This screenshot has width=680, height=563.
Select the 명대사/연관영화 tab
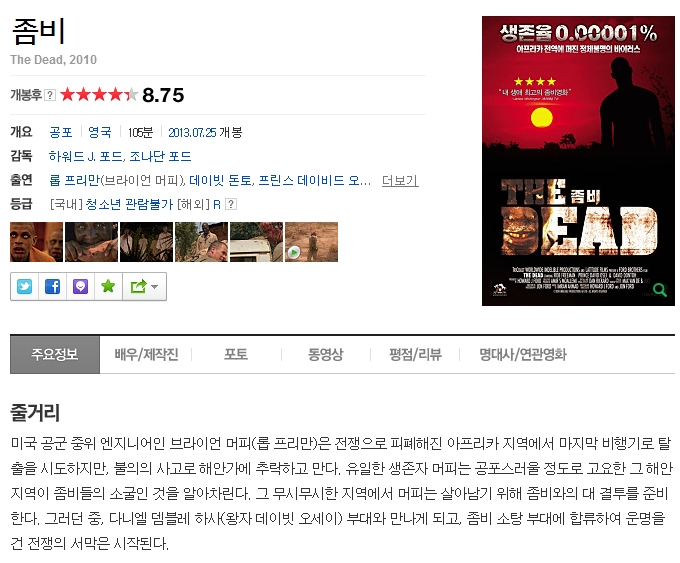point(523,354)
